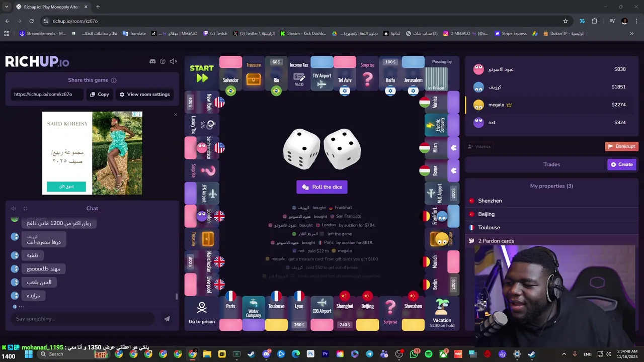Viewport: 644px width, 362px height.
Task: Click the chat expand icon
Action: click(25, 208)
